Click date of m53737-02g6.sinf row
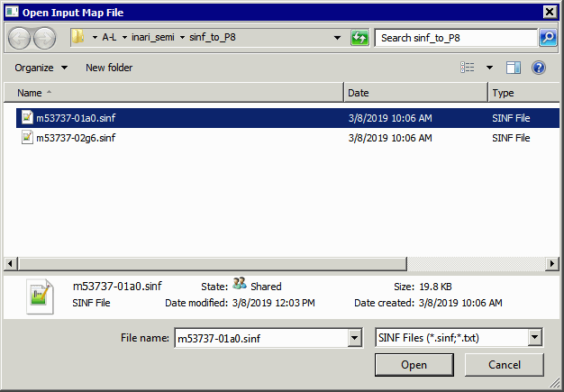The width and height of the screenshot is (564, 392). coord(390,138)
